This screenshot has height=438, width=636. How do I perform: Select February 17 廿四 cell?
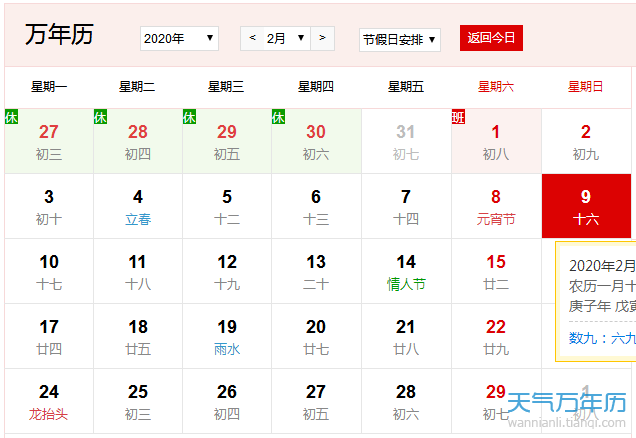point(49,336)
